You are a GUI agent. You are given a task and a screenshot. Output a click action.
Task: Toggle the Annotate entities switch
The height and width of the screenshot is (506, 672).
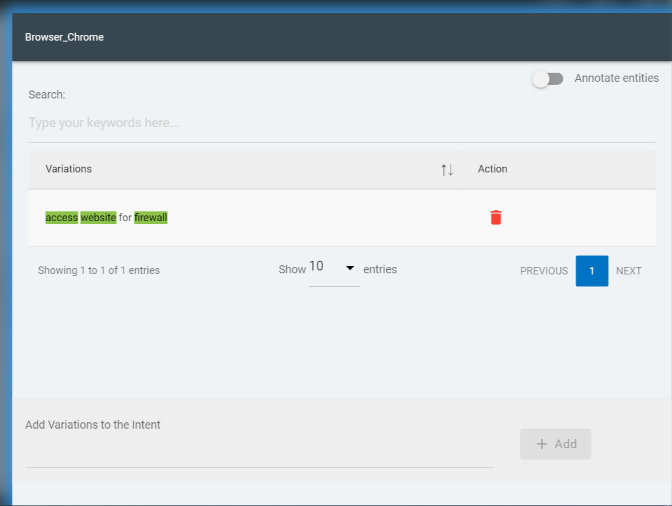tap(547, 79)
